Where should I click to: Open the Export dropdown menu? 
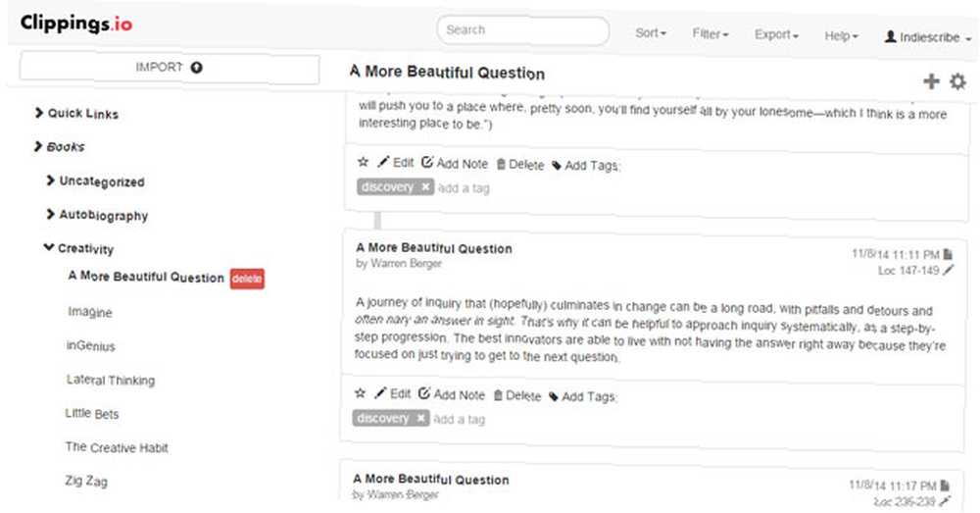[x=776, y=34]
